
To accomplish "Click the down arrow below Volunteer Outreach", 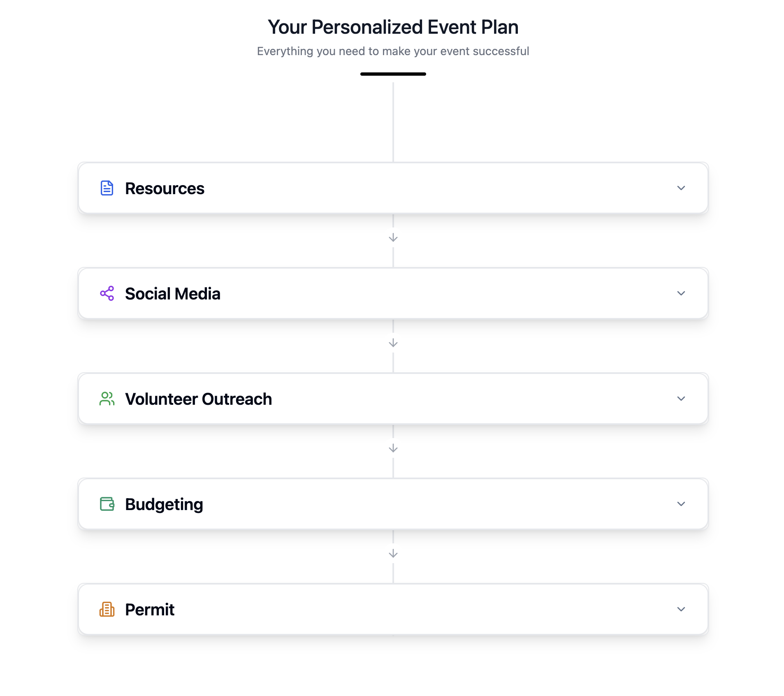I will point(393,448).
